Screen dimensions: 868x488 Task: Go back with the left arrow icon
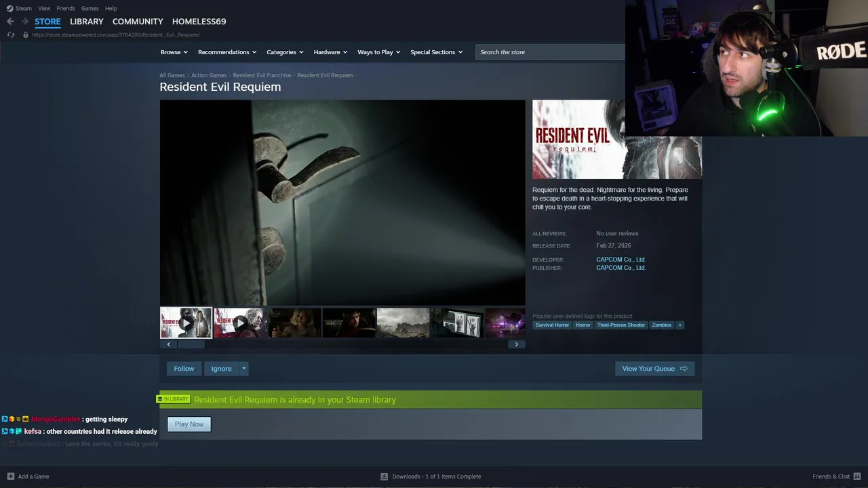(10, 22)
